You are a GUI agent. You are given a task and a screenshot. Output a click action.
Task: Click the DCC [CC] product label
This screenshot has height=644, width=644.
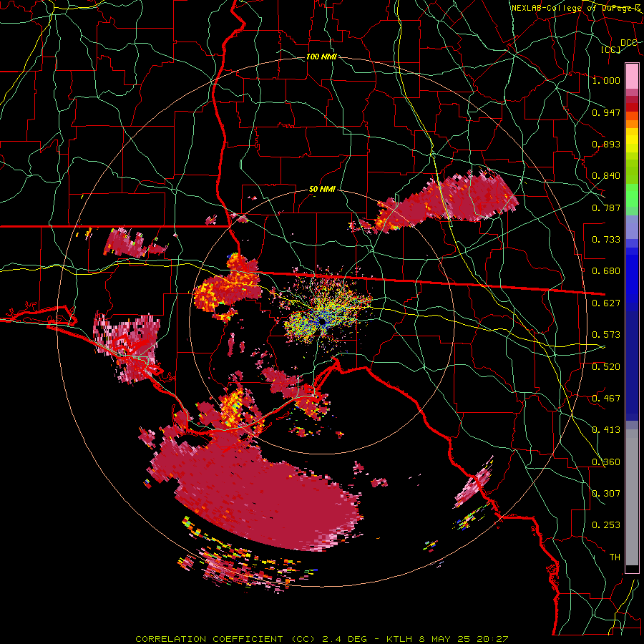point(620,46)
